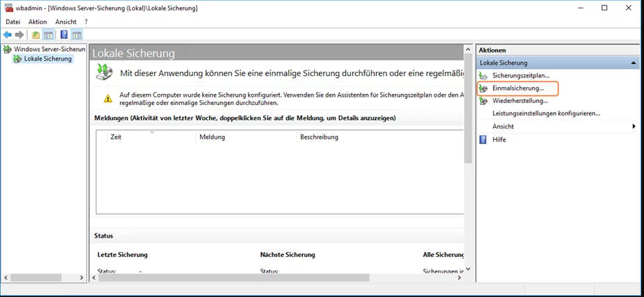Viewport: 644px width, 297px height.
Task: Click the Hilfe question-mark icon in the Aktionen pane
Action: click(484, 140)
